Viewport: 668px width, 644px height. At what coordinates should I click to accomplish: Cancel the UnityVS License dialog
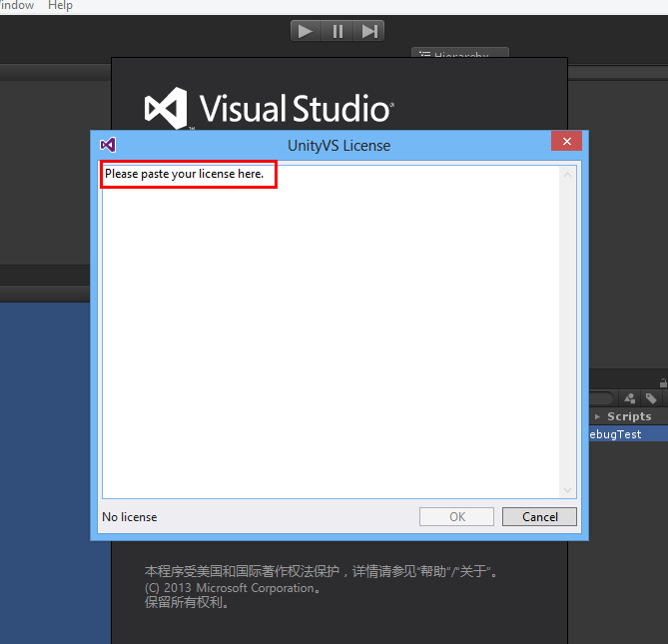point(539,516)
